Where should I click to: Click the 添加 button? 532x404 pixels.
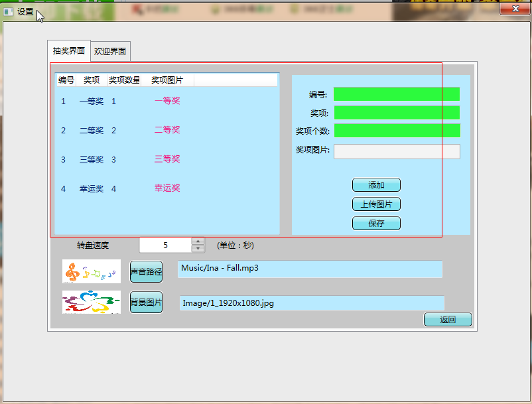click(376, 185)
